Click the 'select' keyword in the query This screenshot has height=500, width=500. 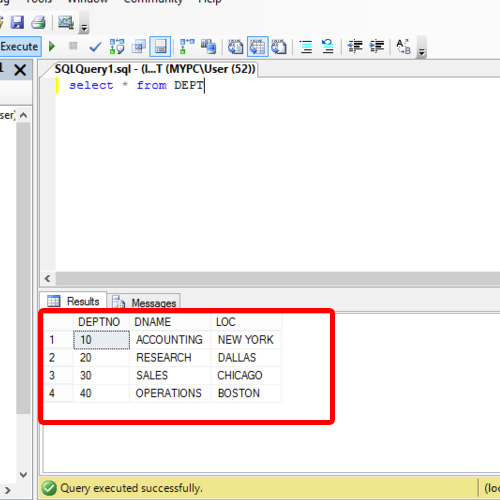[x=91, y=86]
